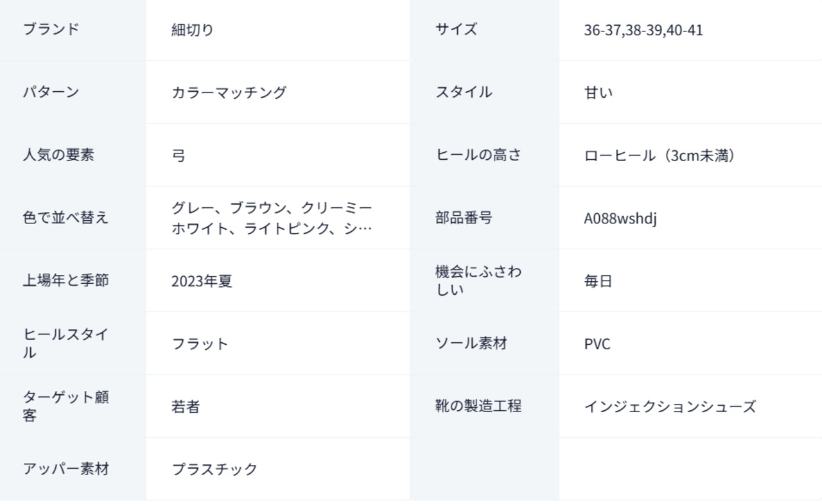822x504 pixels.
Task: Select the 上場年と季節 value 2023年夏
Action: click(x=202, y=281)
